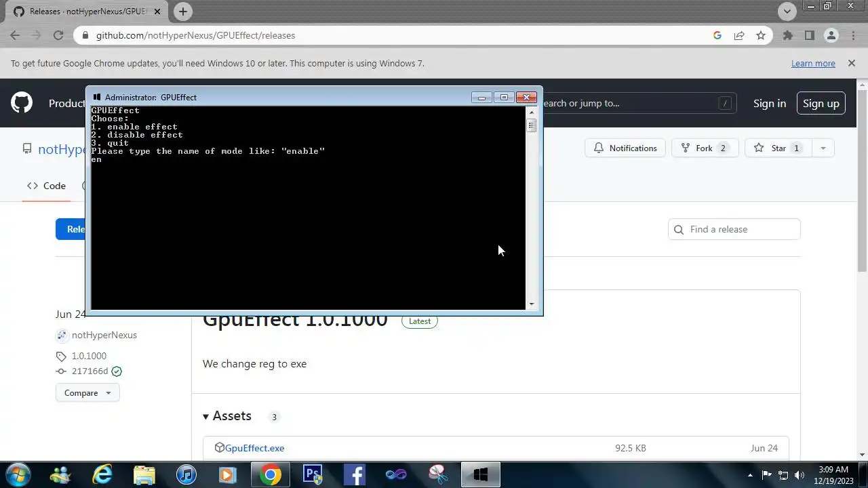Screen dimensions: 868x488
Task: Bookmark this page with the star icon
Action: click(x=761, y=35)
